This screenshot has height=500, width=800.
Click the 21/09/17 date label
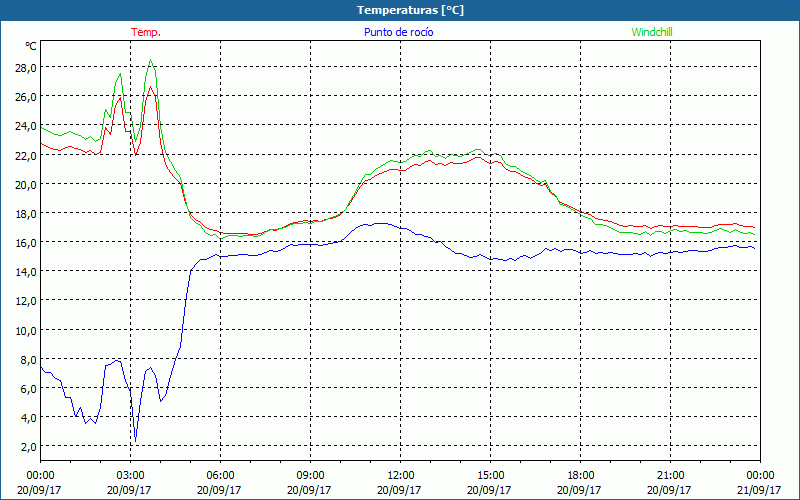(759, 490)
